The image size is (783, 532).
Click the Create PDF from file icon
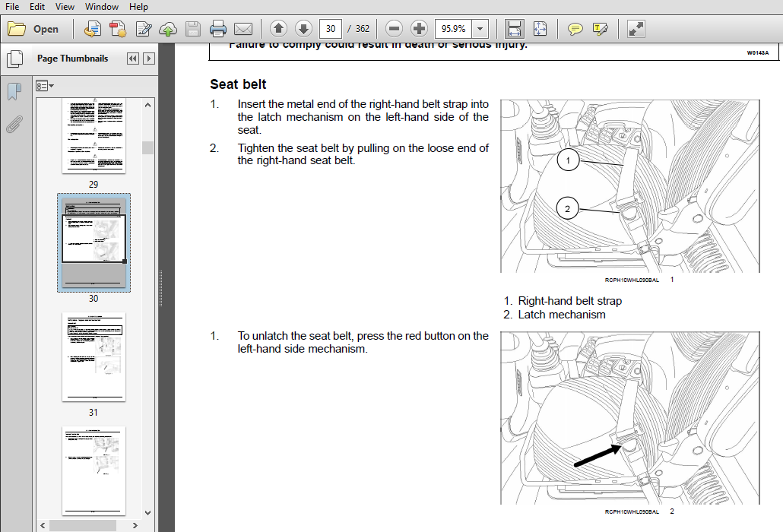92,29
